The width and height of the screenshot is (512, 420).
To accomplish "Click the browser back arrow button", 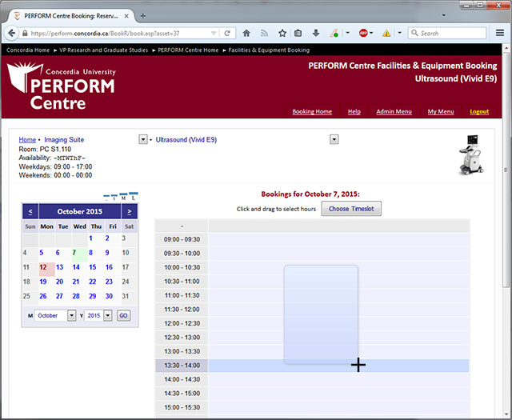I will (13, 34).
